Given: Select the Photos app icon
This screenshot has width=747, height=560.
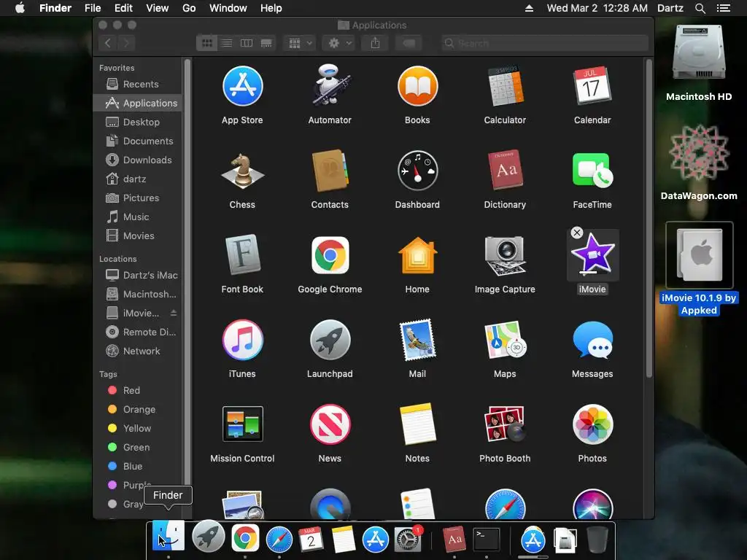Looking at the screenshot, I should point(592,424).
